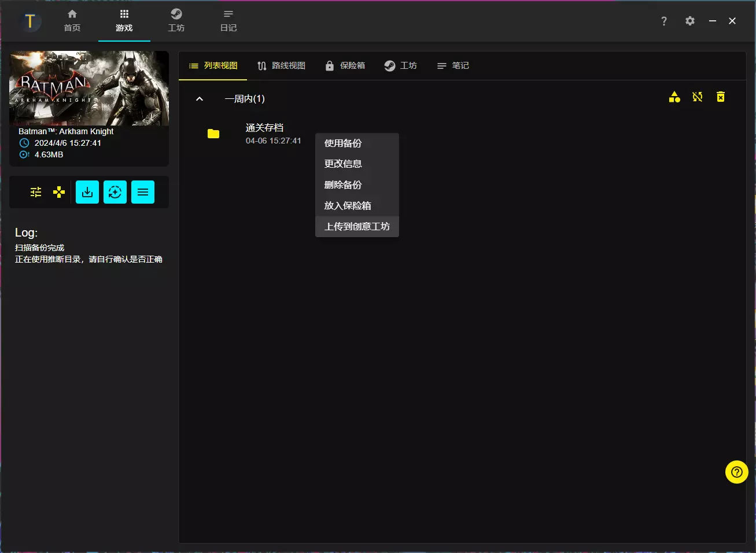Click the 扫描备份完成 log line
The image size is (756, 553).
39,248
